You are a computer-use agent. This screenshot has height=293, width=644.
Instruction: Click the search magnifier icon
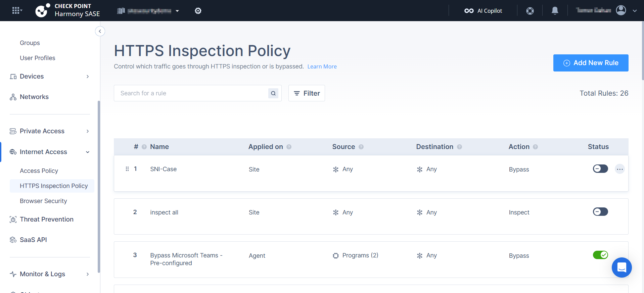tap(273, 93)
